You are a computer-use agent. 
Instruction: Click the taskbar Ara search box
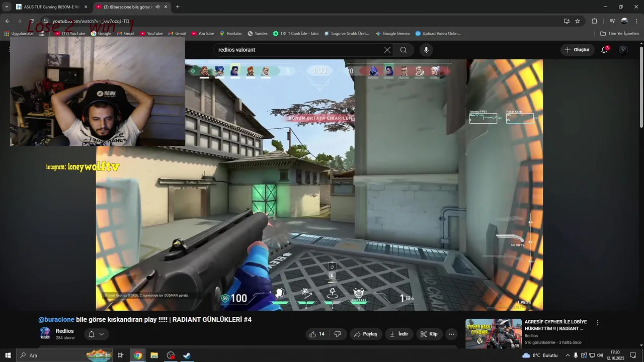click(x=64, y=355)
